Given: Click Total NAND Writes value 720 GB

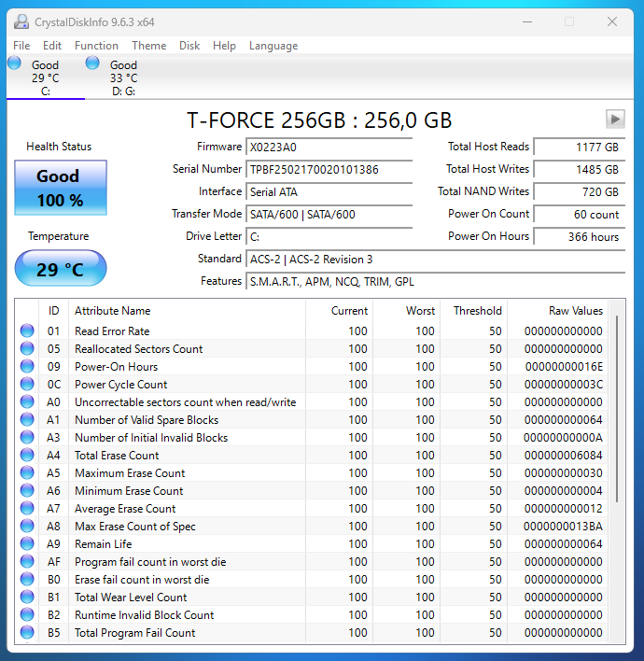Looking at the screenshot, I should (580, 191).
